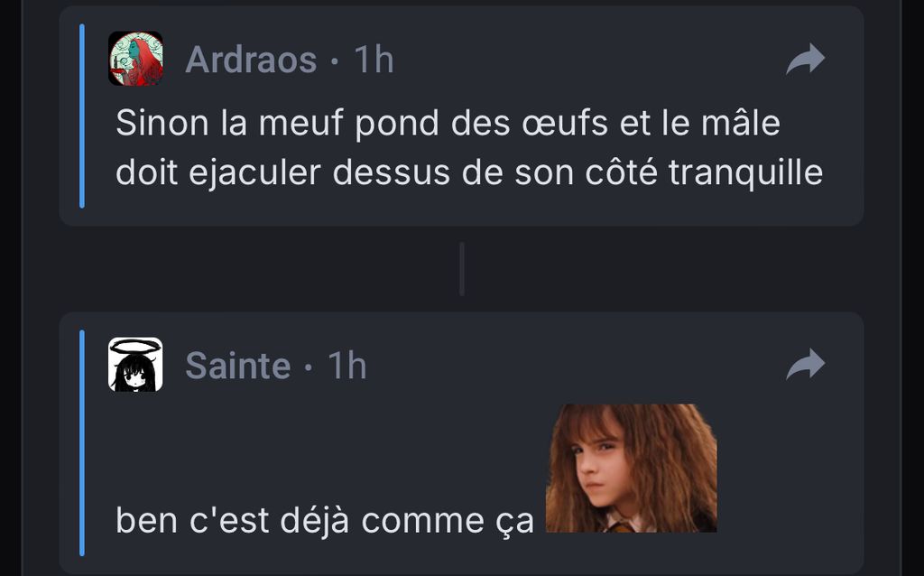Tap the curly-haired girl sticker image
This screenshot has height=576, width=924.
pyautogui.click(x=632, y=468)
